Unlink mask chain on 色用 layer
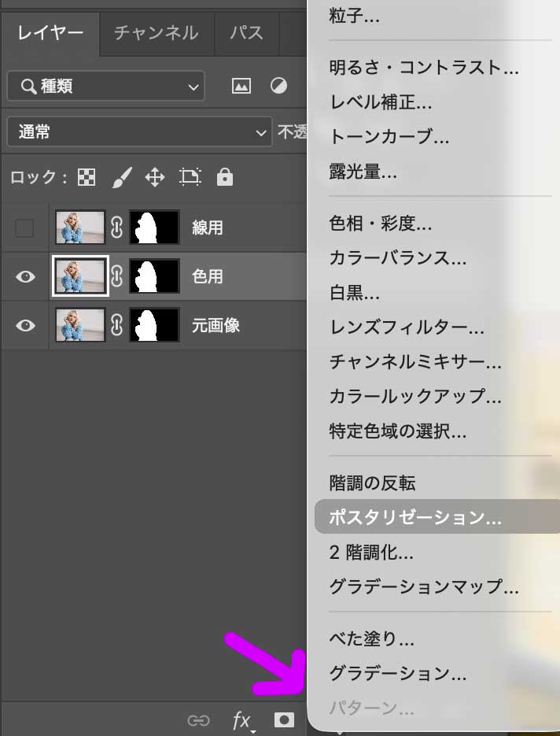Image resolution: width=560 pixels, height=736 pixels. tap(116, 276)
